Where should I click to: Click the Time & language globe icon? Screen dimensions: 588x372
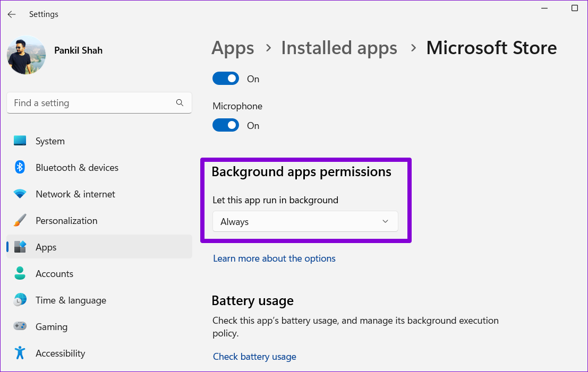[20, 300]
